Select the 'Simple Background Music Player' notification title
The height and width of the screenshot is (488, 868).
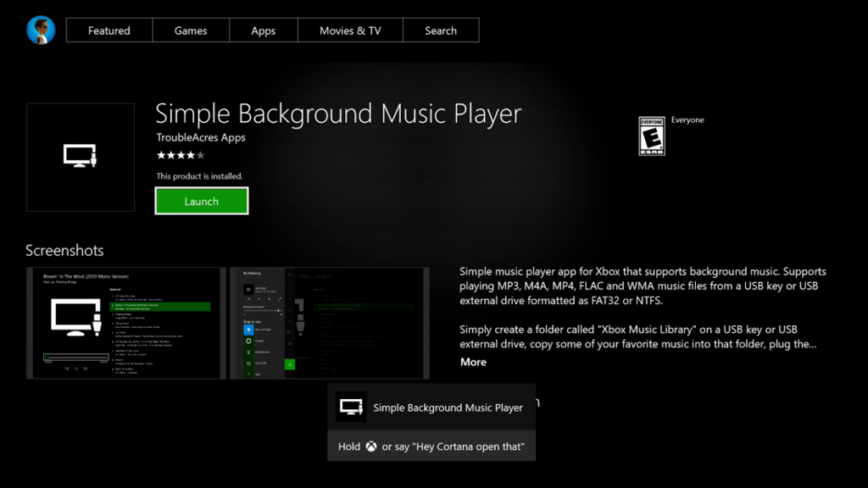(448, 408)
